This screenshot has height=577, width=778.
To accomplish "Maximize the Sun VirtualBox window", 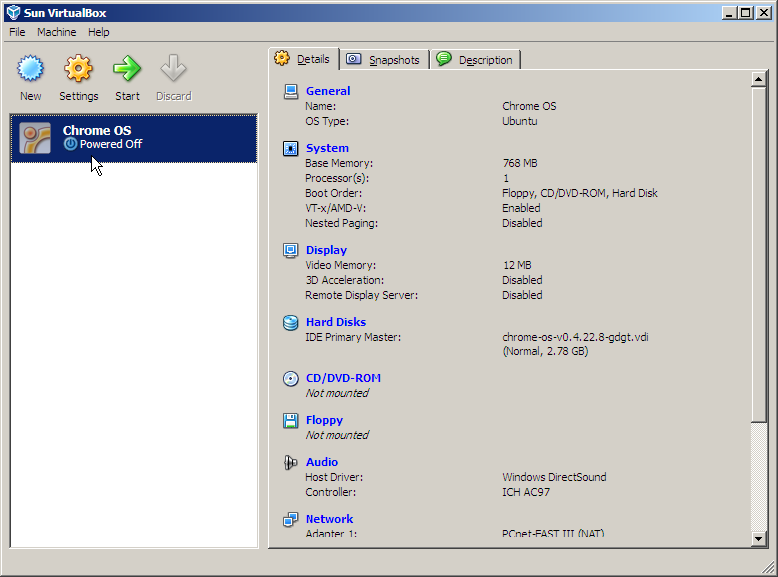I will click(x=746, y=13).
